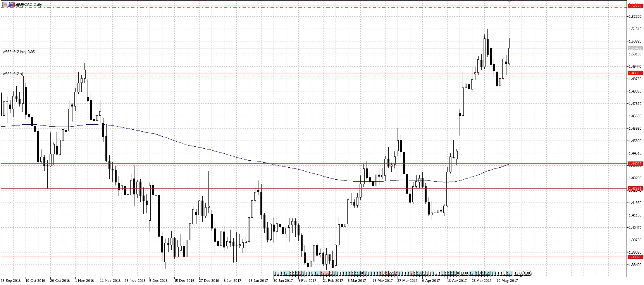Select the EURCAD,Daily chart title
This screenshot has width=644, height=285.
(x=29, y=5)
